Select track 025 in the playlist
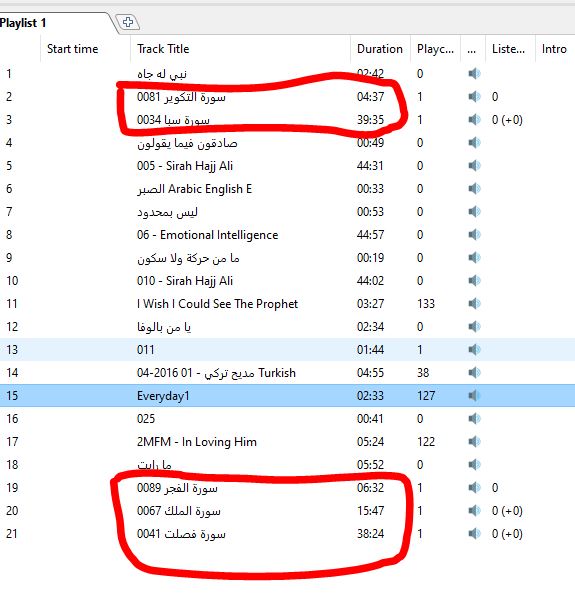The image size is (575, 610). click(288, 419)
